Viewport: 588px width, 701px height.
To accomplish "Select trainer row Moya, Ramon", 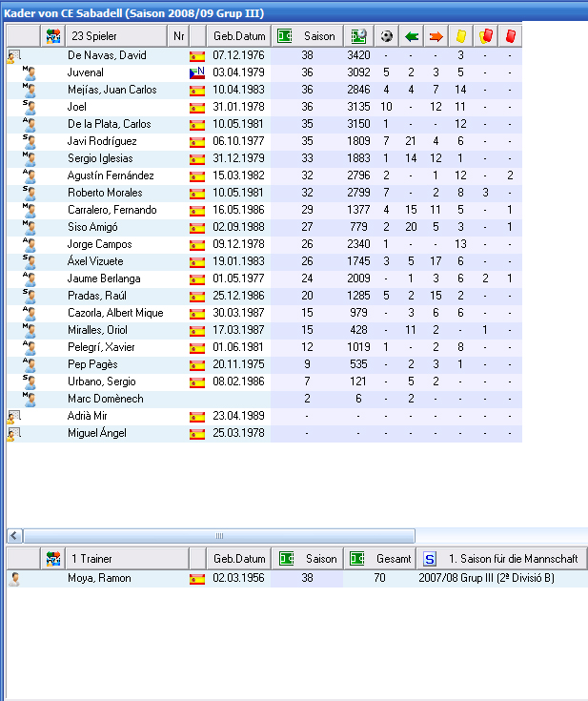I will [100, 579].
